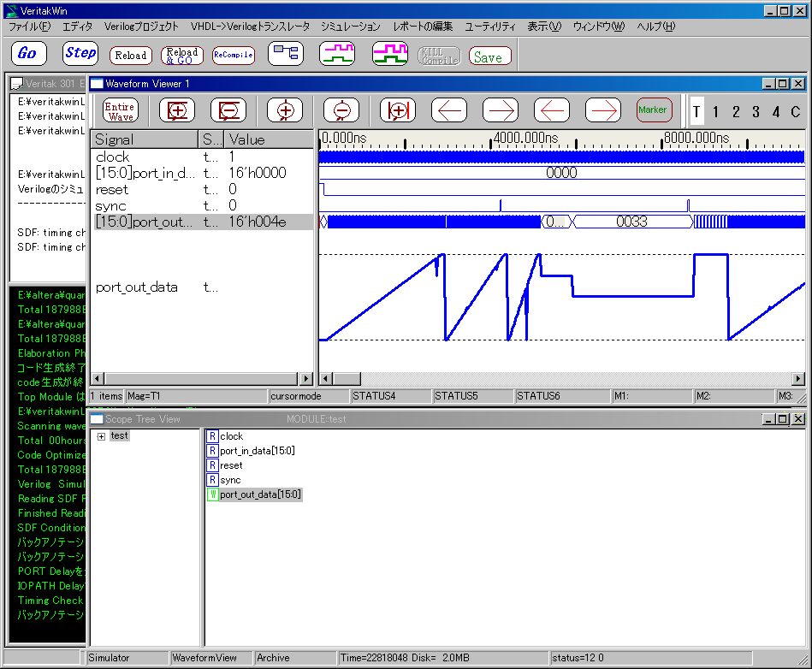Viewport: 812px width, 669px height.
Task: Click the zoom out waveform icon
Action: click(230, 110)
